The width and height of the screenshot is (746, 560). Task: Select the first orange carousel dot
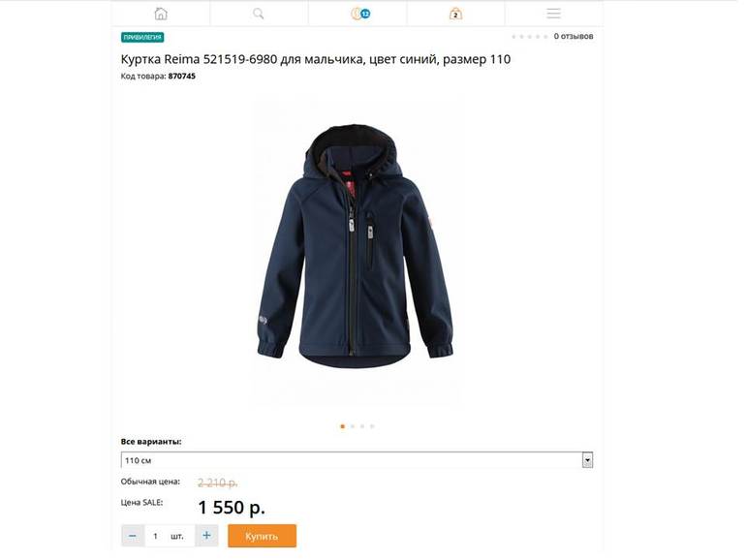[343, 426]
